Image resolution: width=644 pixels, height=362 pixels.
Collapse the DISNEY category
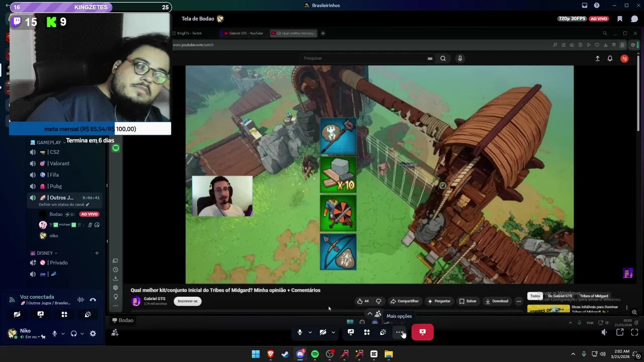pos(44,253)
